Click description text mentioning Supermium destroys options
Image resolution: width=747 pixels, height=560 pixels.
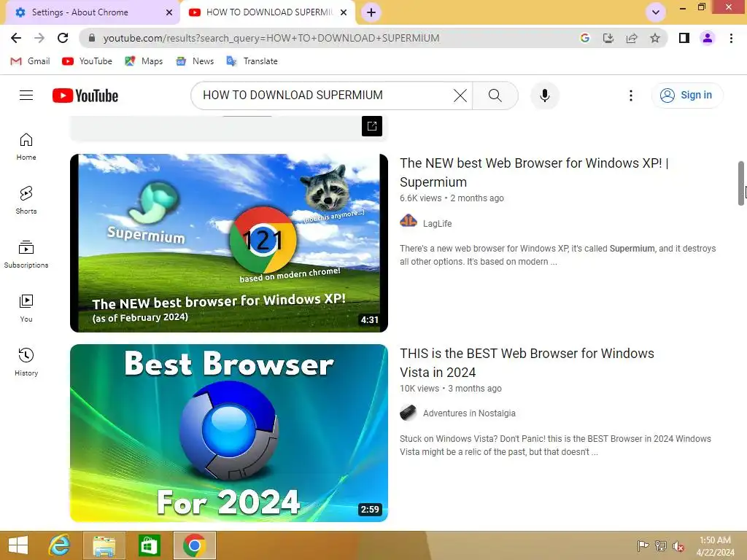coord(557,254)
